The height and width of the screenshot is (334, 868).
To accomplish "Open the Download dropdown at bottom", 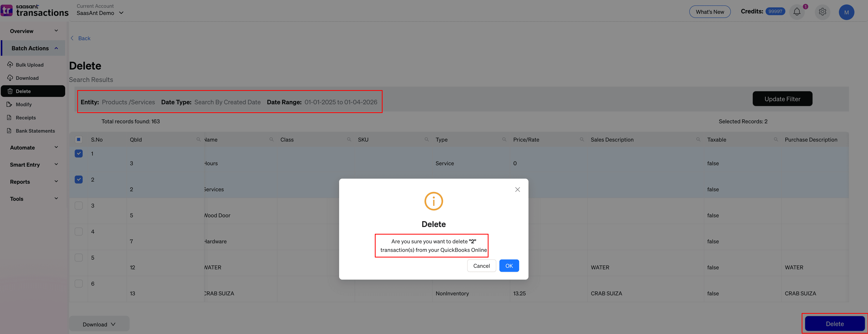I will coord(99,324).
